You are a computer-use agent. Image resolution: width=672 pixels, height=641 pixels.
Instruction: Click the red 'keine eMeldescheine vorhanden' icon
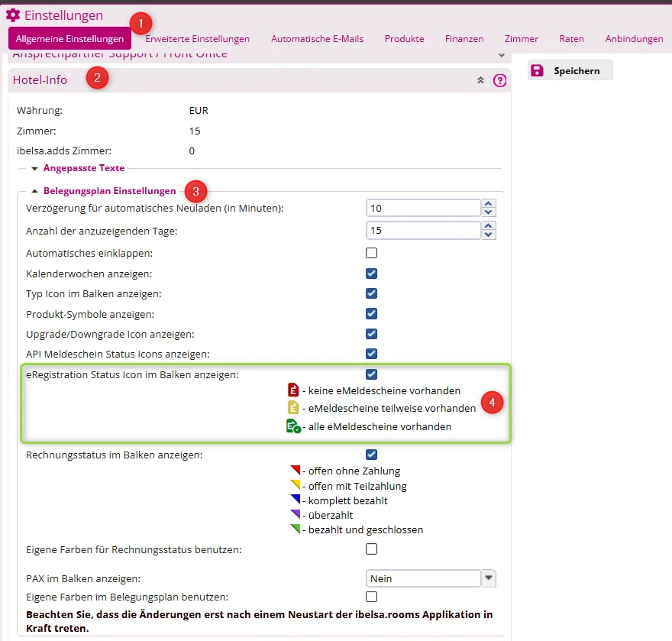pos(293,390)
